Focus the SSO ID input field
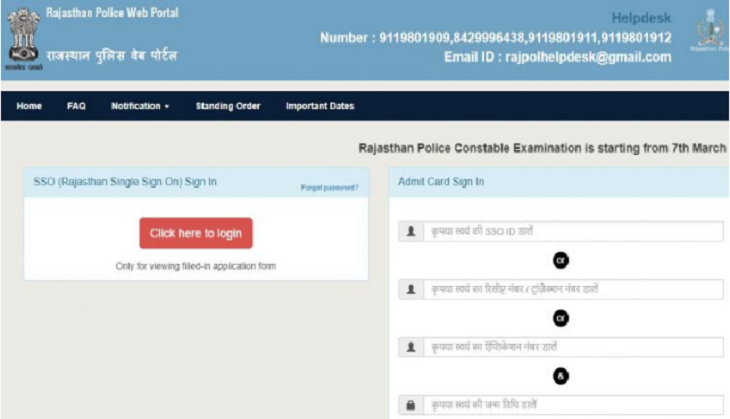 pyautogui.click(x=573, y=231)
